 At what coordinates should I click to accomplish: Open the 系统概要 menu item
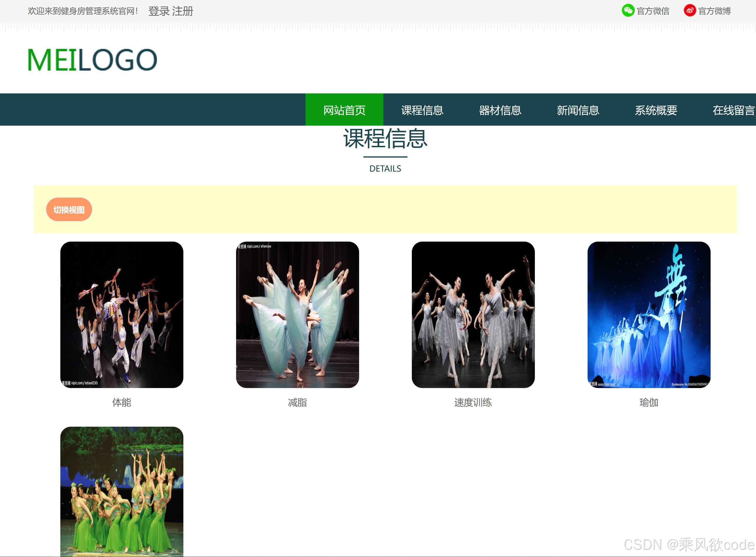(x=656, y=110)
